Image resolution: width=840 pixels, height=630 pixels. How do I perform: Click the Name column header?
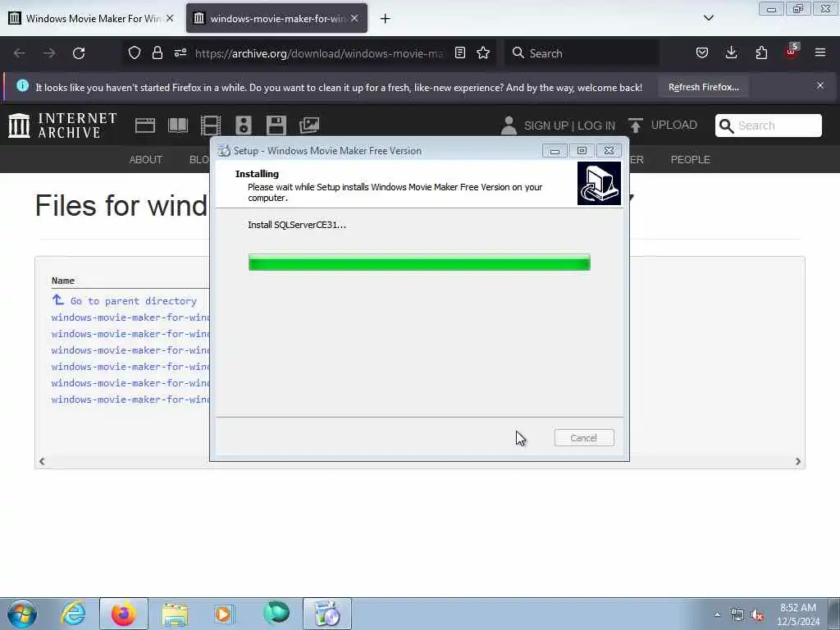click(62, 281)
